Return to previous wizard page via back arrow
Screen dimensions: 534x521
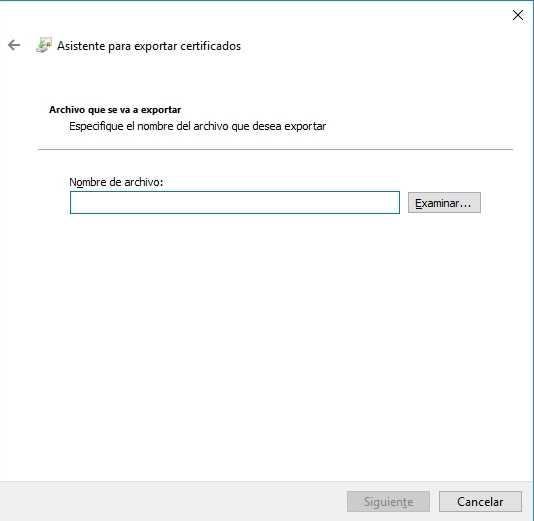pyautogui.click(x=14, y=45)
